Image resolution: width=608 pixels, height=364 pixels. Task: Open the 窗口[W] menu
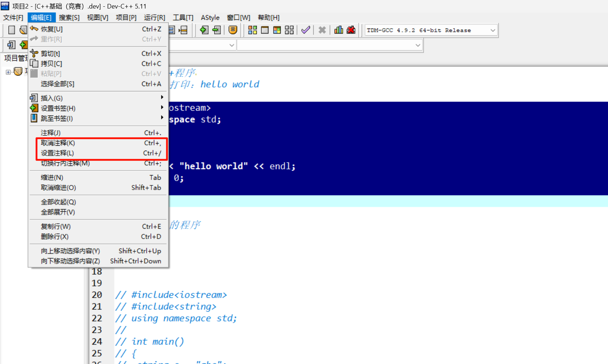click(x=239, y=17)
